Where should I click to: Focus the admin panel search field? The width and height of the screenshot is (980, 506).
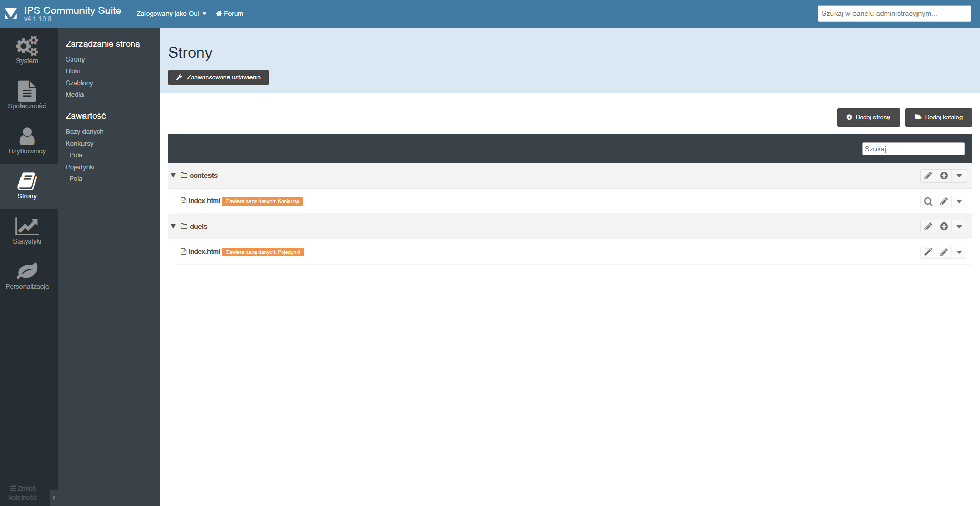tap(894, 14)
